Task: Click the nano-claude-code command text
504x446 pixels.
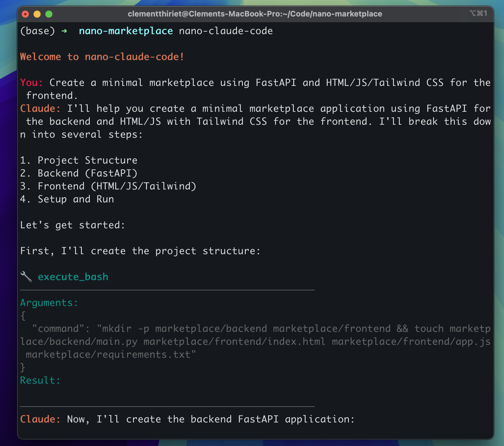Action: [x=226, y=31]
